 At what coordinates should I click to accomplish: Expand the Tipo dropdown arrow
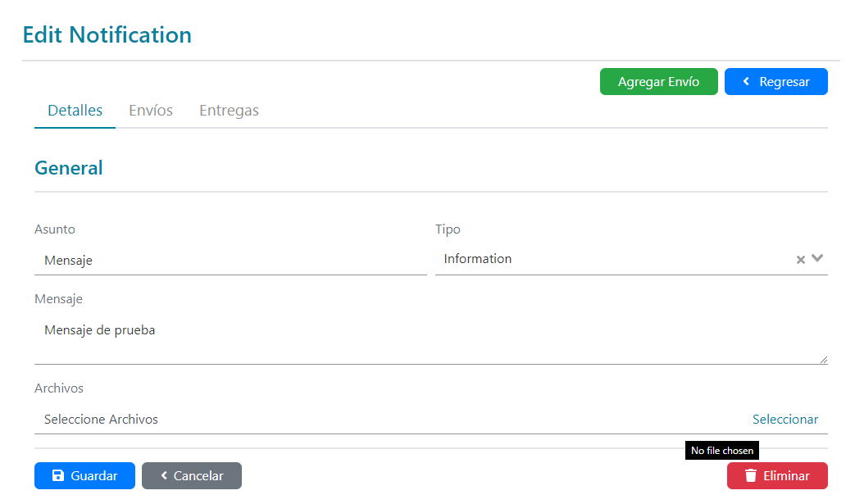point(817,259)
